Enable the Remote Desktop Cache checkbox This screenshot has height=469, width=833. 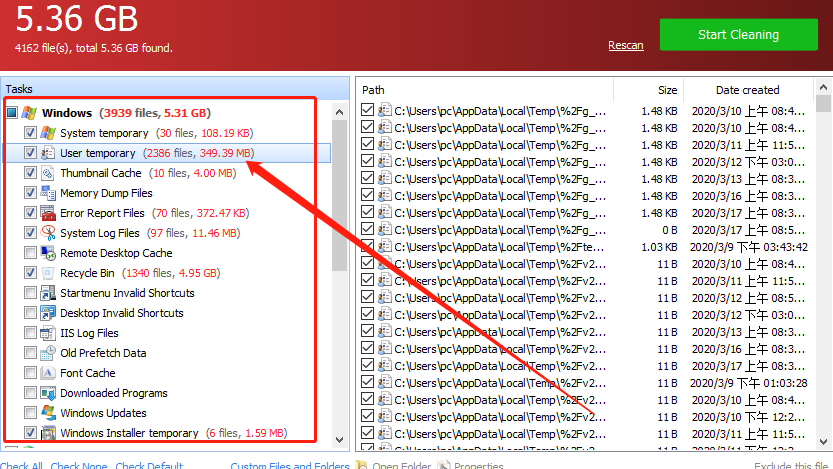tap(30, 253)
